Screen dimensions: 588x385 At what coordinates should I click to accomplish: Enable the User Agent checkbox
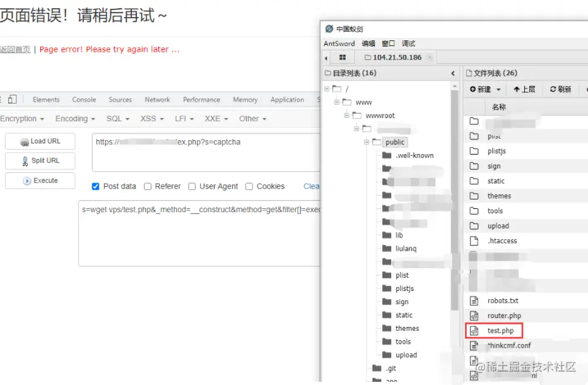[x=192, y=186]
